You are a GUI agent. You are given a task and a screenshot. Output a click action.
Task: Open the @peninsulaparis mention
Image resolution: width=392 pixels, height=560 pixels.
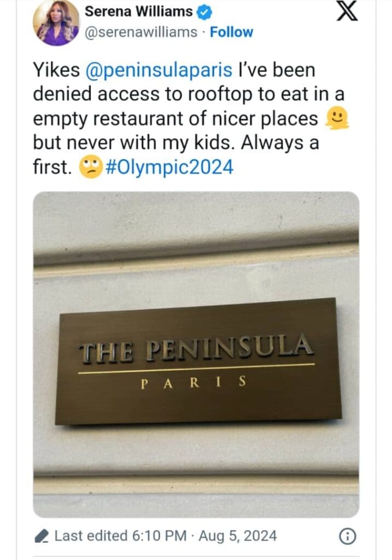[160, 70]
